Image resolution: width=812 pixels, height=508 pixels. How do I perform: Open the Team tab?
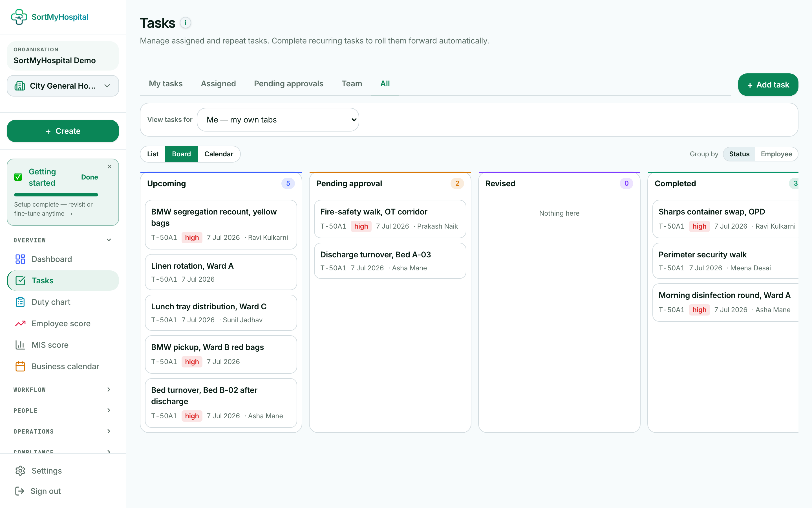[x=352, y=84]
